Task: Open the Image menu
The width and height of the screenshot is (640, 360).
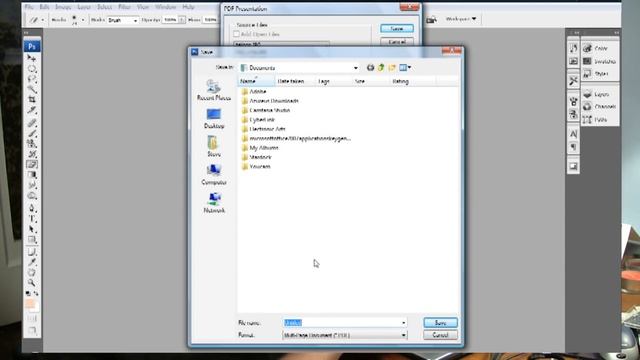Action: 63,7
